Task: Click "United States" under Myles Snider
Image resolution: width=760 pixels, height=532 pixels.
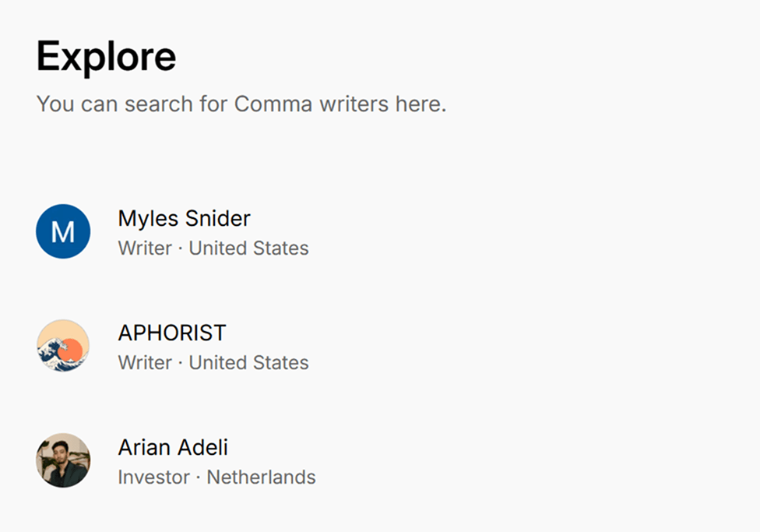Action: click(248, 248)
